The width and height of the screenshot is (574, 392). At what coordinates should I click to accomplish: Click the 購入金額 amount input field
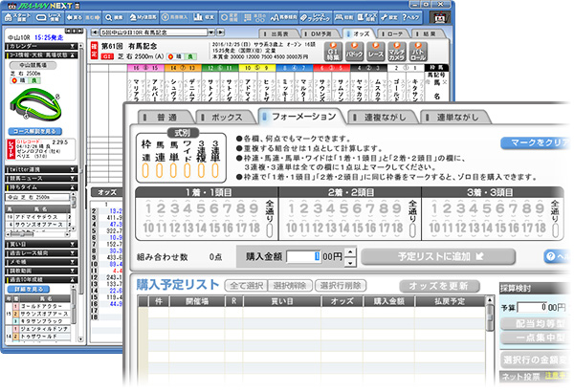tap(303, 256)
